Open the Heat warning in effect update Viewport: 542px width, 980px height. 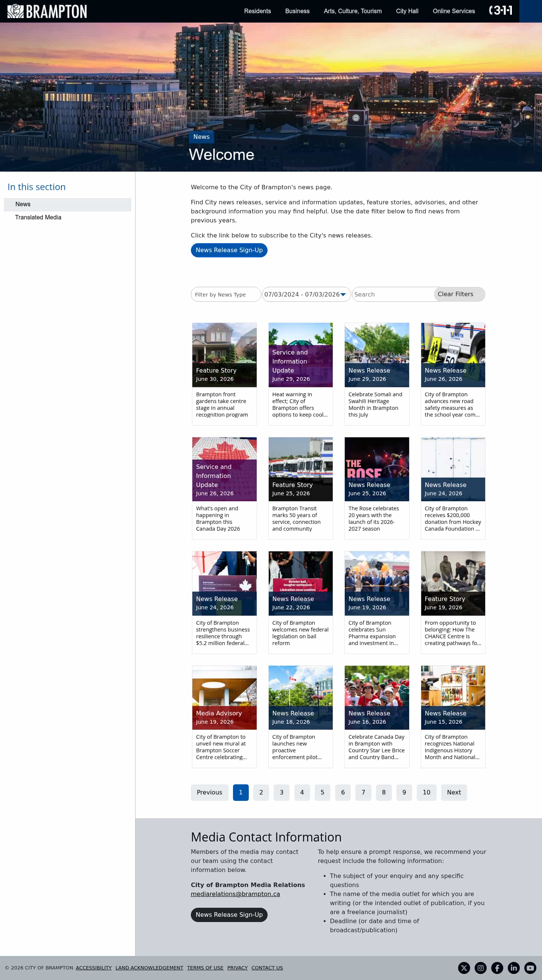click(x=300, y=374)
